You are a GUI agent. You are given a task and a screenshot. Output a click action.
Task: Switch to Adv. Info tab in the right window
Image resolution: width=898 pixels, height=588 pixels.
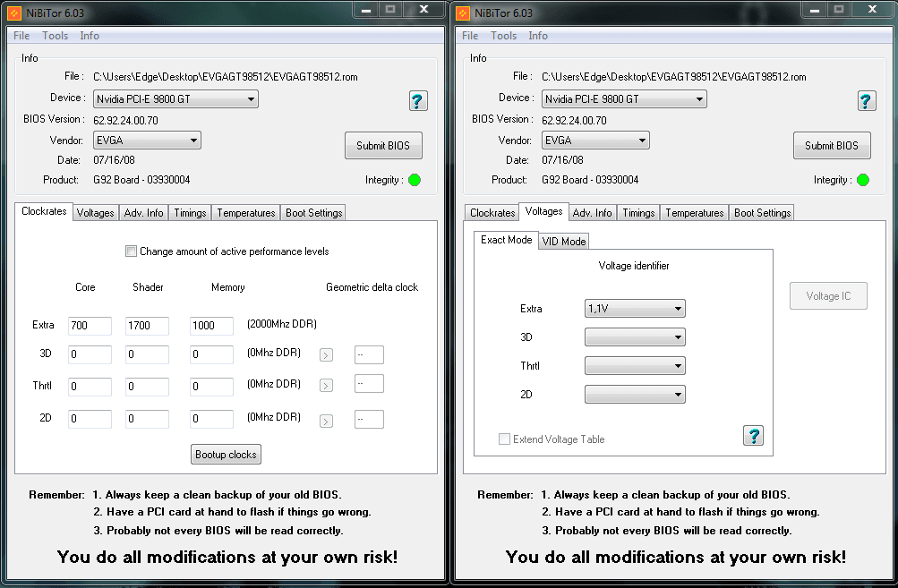pyautogui.click(x=592, y=213)
